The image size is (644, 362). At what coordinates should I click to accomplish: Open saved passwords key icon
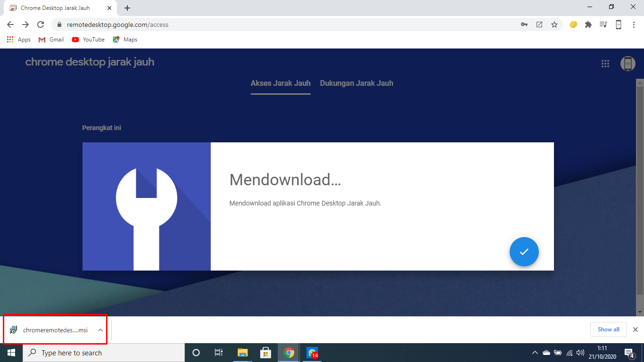524,25
